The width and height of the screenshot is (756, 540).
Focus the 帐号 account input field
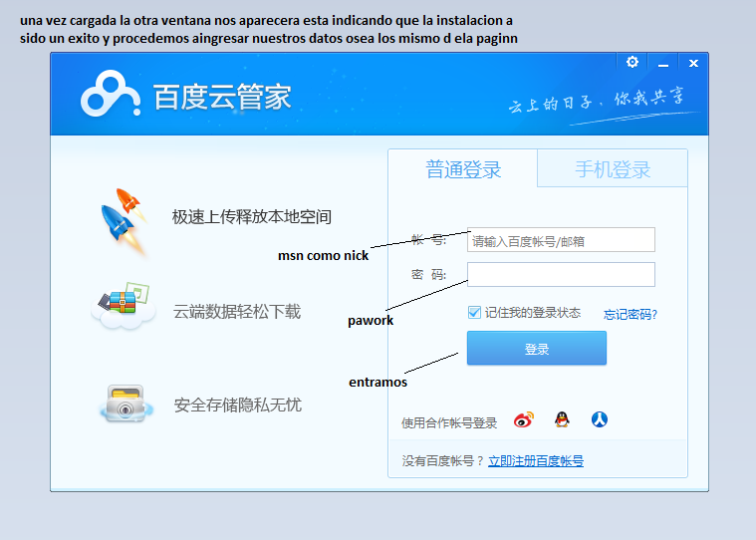561,240
